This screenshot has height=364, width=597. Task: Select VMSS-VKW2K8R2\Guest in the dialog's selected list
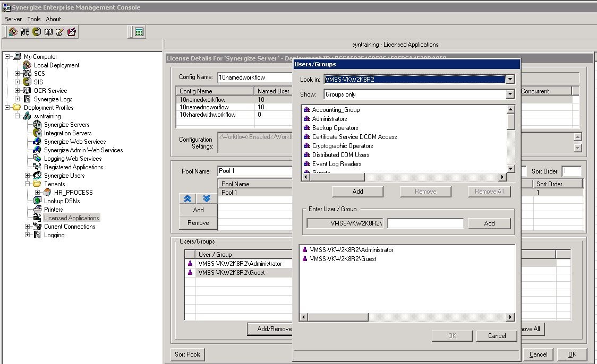[x=343, y=259]
